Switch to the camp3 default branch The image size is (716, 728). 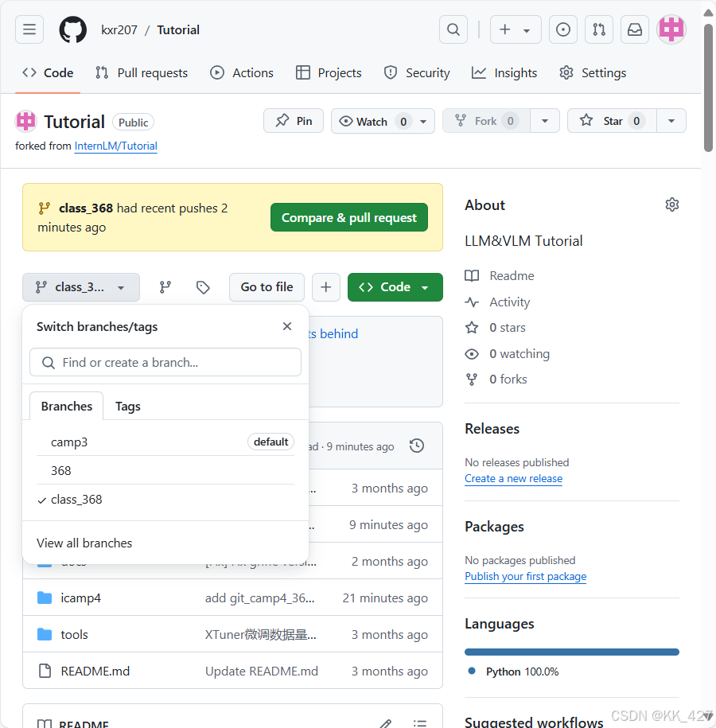[165, 442]
